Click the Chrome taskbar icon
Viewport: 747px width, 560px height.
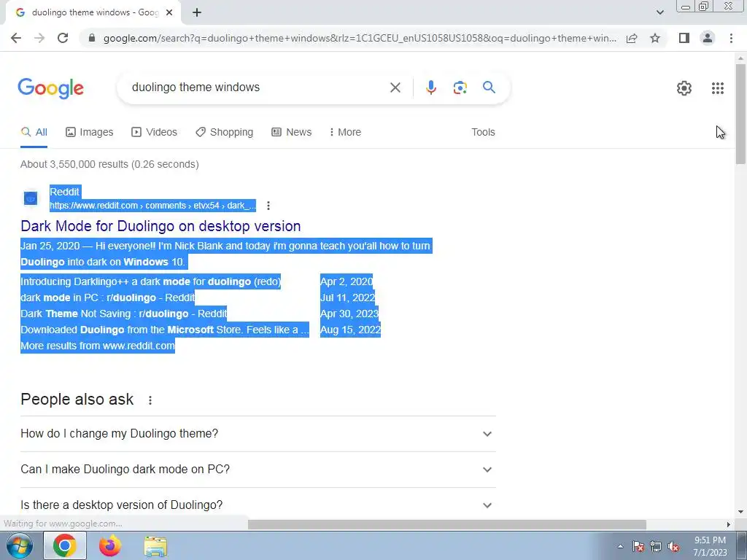(x=65, y=545)
